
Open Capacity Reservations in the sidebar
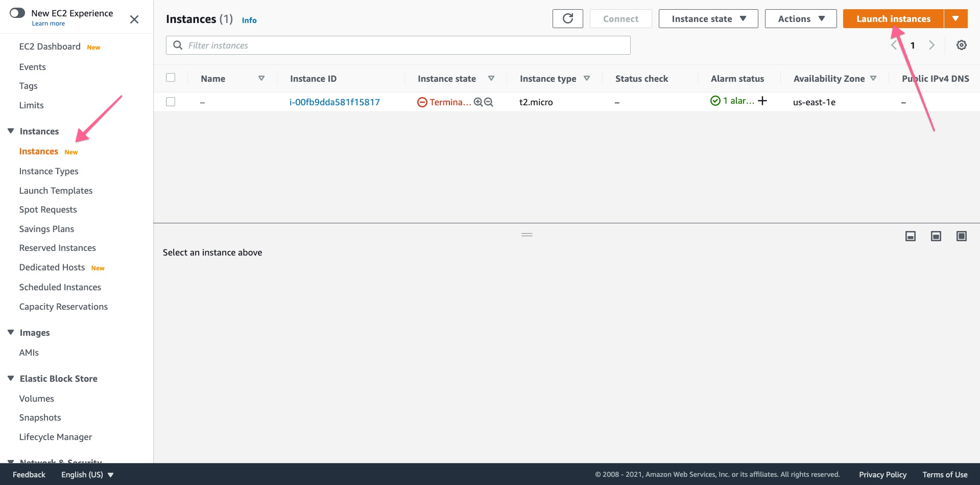pos(63,307)
